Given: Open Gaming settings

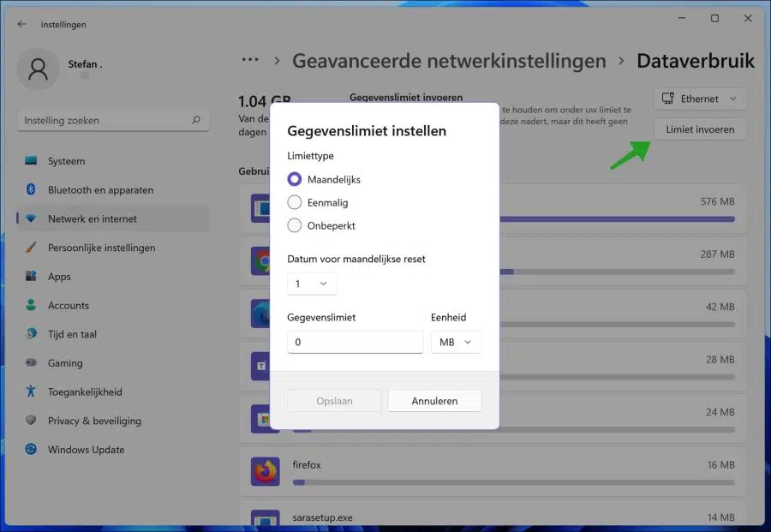Looking at the screenshot, I should click(x=112, y=363).
